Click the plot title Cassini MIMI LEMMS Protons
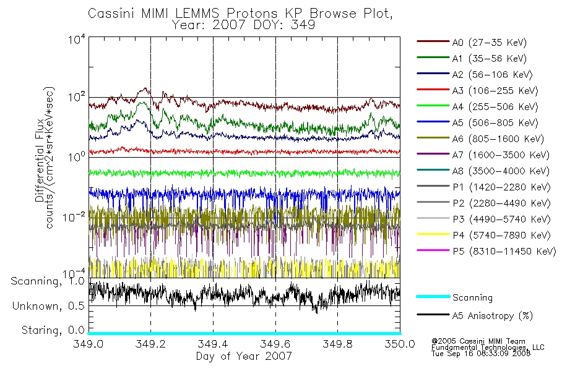The width and height of the screenshot is (588, 371). (240, 14)
